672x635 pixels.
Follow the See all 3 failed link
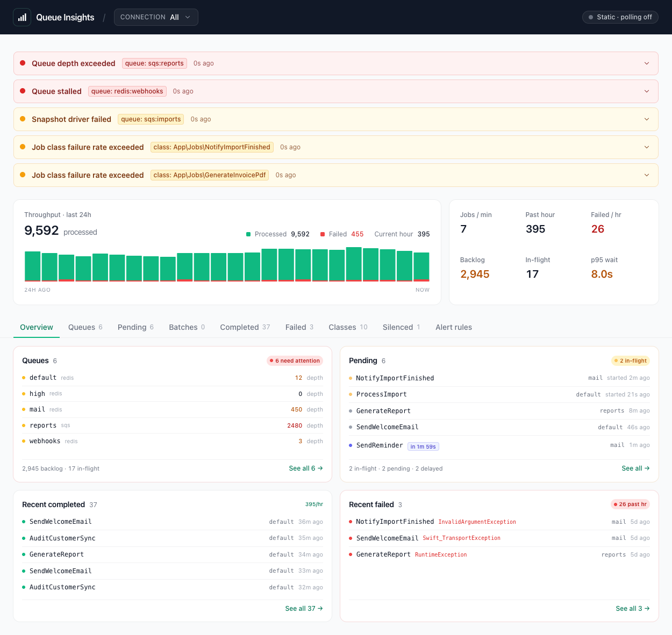(x=633, y=609)
